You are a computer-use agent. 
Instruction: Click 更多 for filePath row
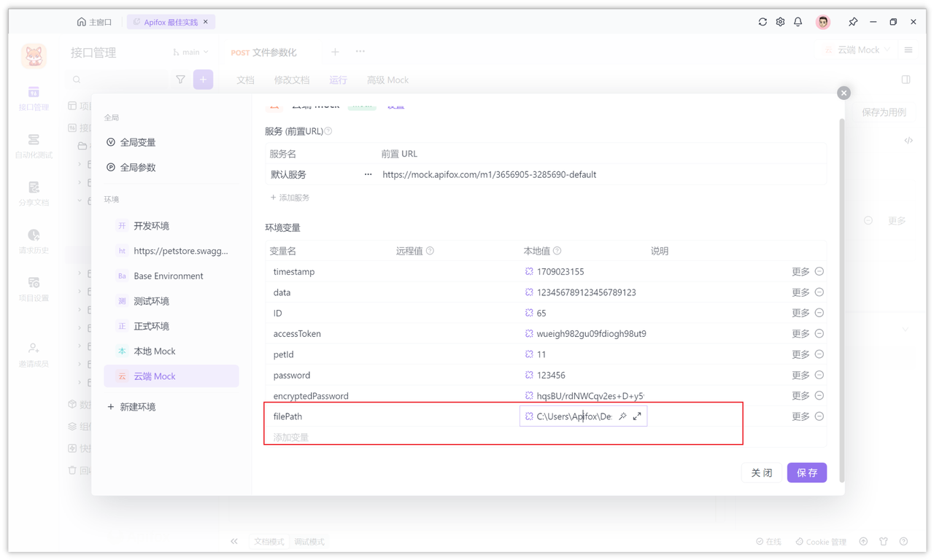tap(800, 416)
